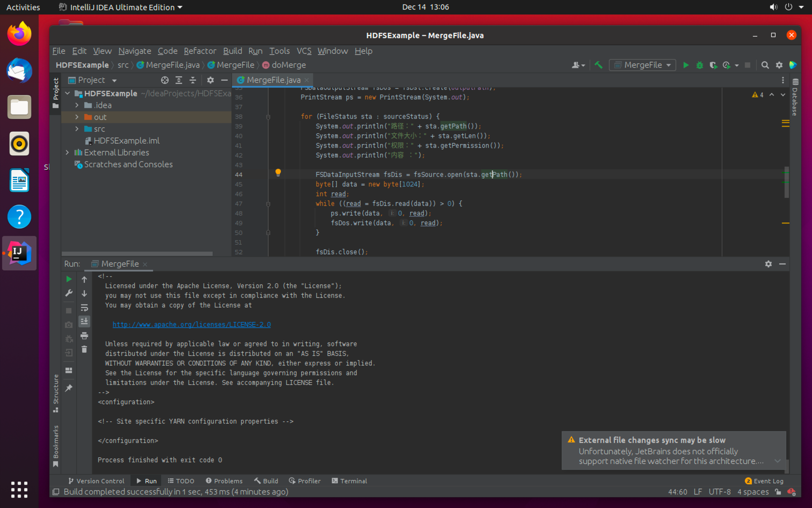Open the MergeFile run configuration dropdown

point(642,65)
